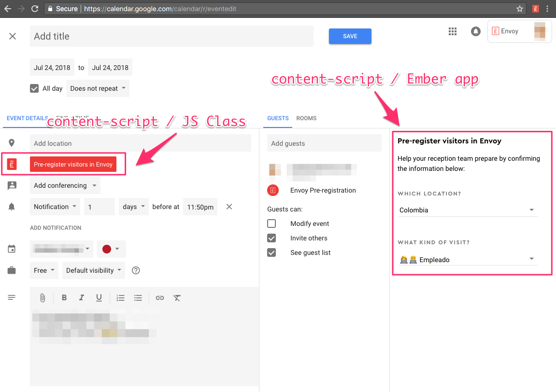Image resolution: width=556 pixels, height=392 pixels.
Task: Open the Google apps grid
Action: 453,31
